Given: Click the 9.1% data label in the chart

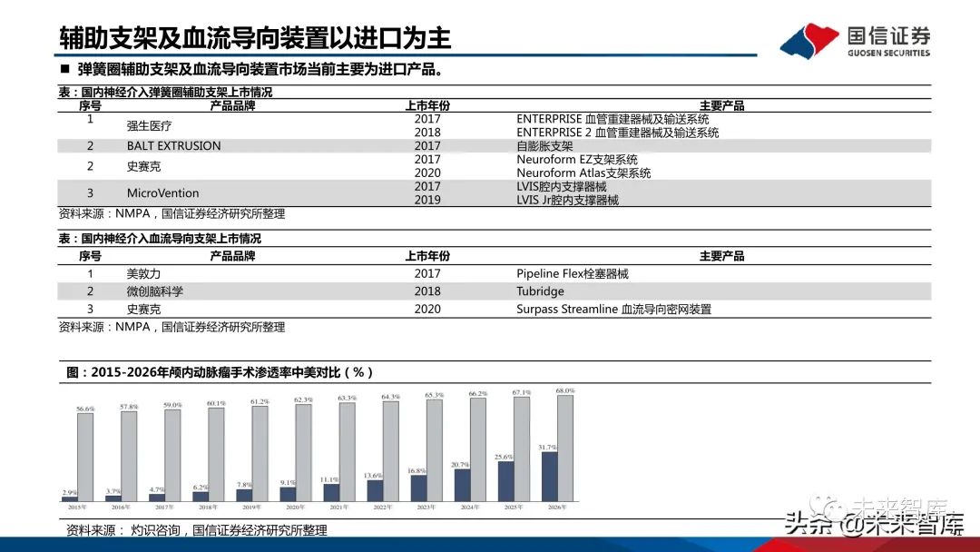Looking at the screenshot, I should 289,483.
